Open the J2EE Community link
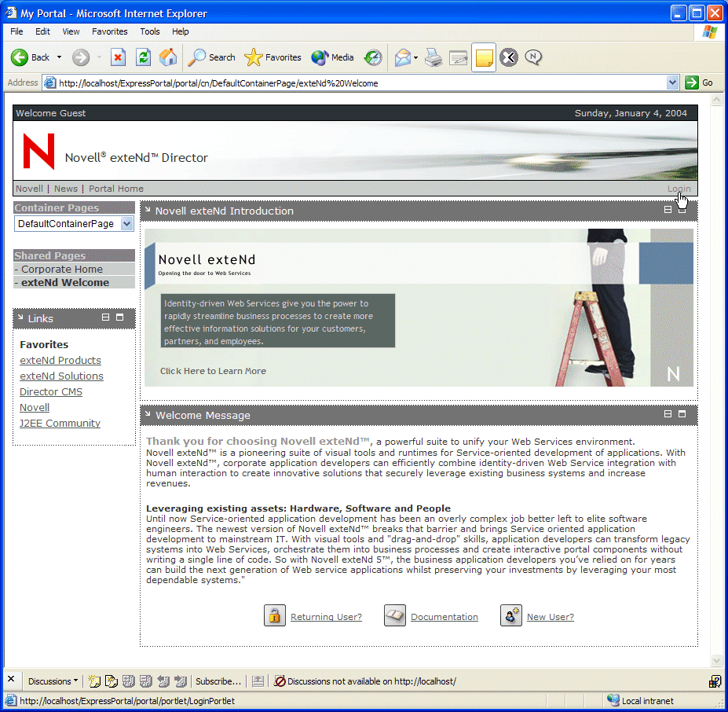Viewport: 728px width, 712px height. pos(60,423)
